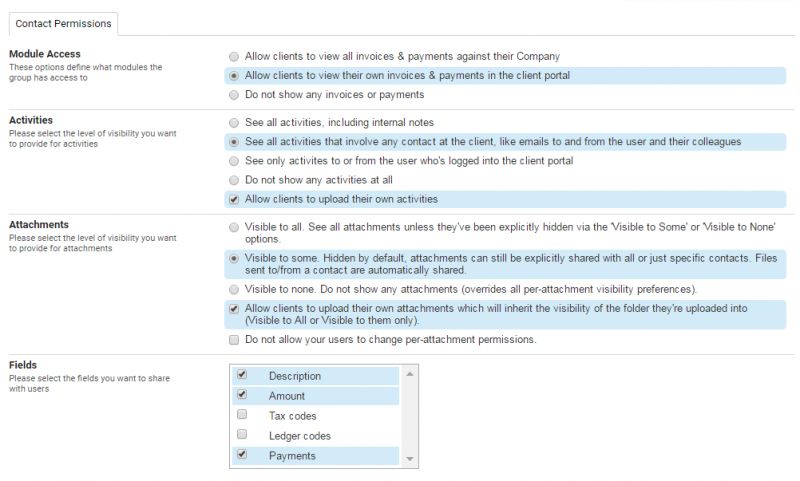Select 'See all activities, including internal notes'
The image size is (800, 481).
coord(234,122)
